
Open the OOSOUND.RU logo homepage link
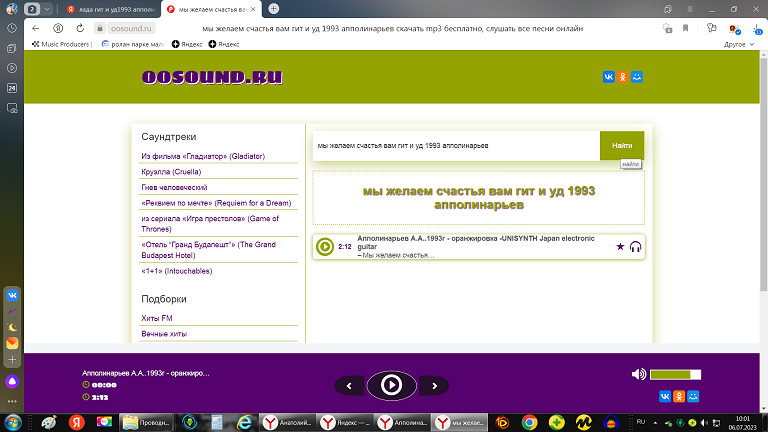coord(212,77)
